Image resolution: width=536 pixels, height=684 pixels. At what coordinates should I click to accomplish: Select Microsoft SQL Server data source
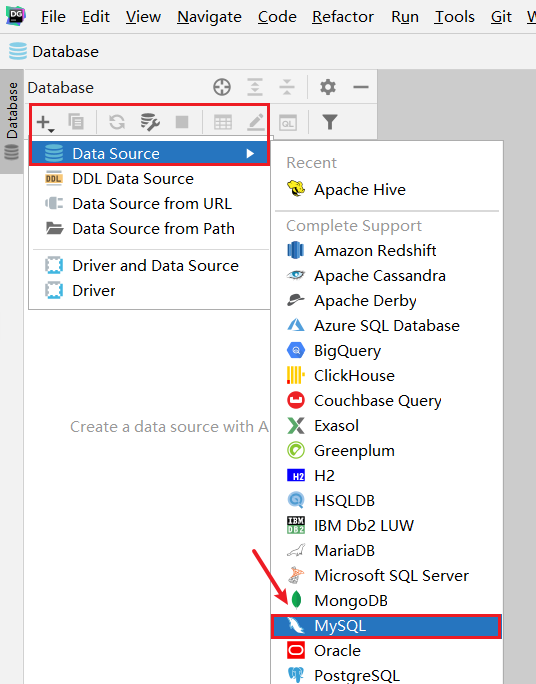(x=387, y=576)
